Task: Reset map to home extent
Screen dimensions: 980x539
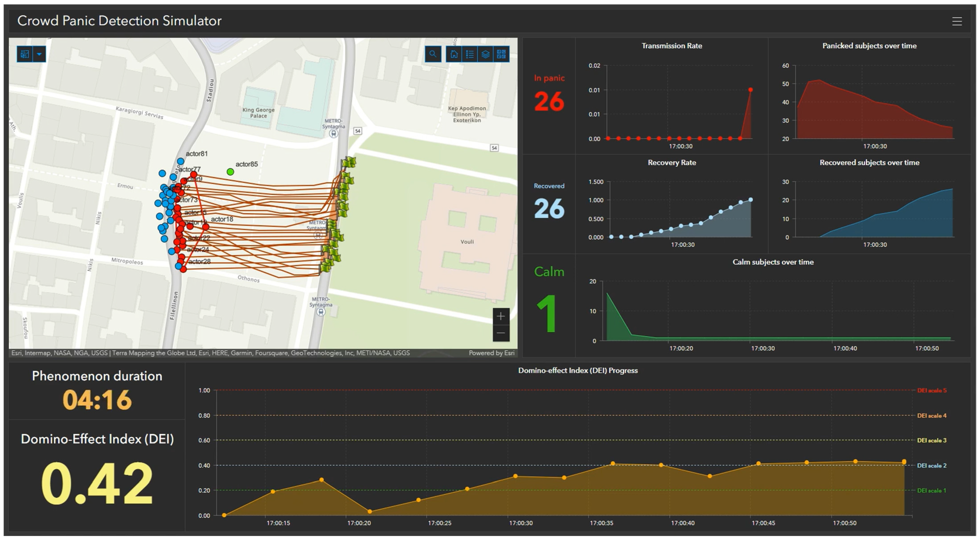Action: pyautogui.click(x=454, y=54)
